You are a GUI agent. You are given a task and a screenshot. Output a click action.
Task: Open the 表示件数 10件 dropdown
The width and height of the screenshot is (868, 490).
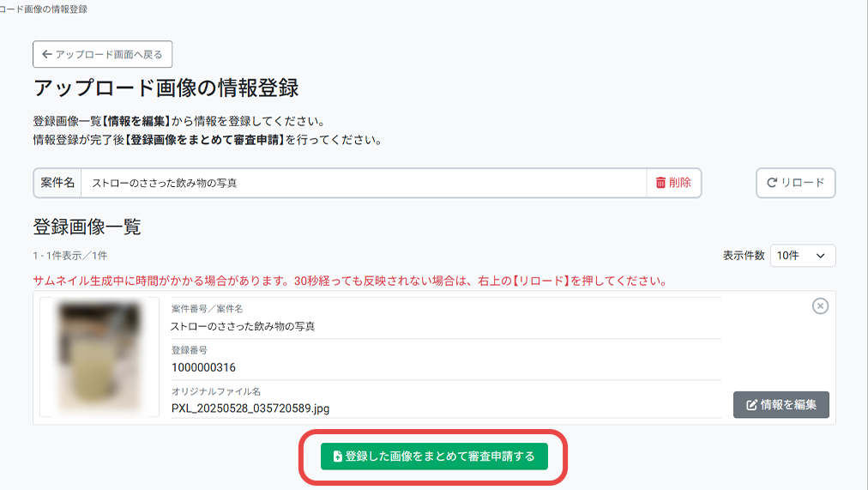click(x=802, y=256)
